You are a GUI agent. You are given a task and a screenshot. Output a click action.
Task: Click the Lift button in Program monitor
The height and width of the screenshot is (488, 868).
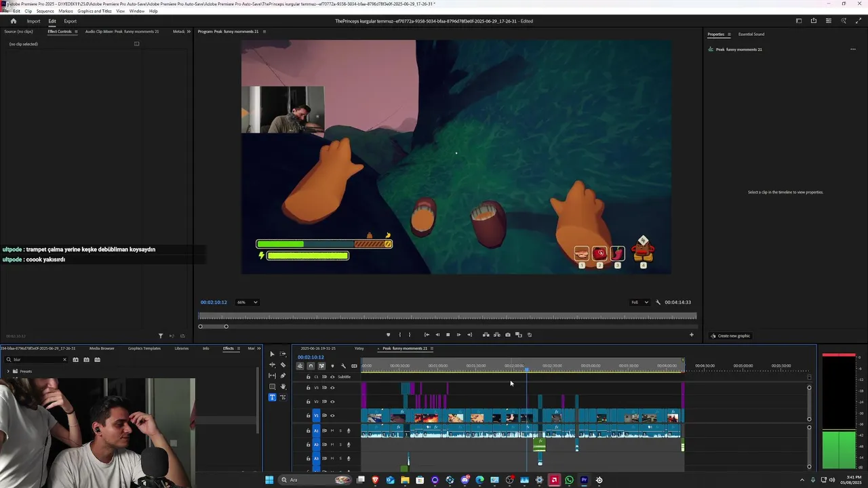pos(486,335)
